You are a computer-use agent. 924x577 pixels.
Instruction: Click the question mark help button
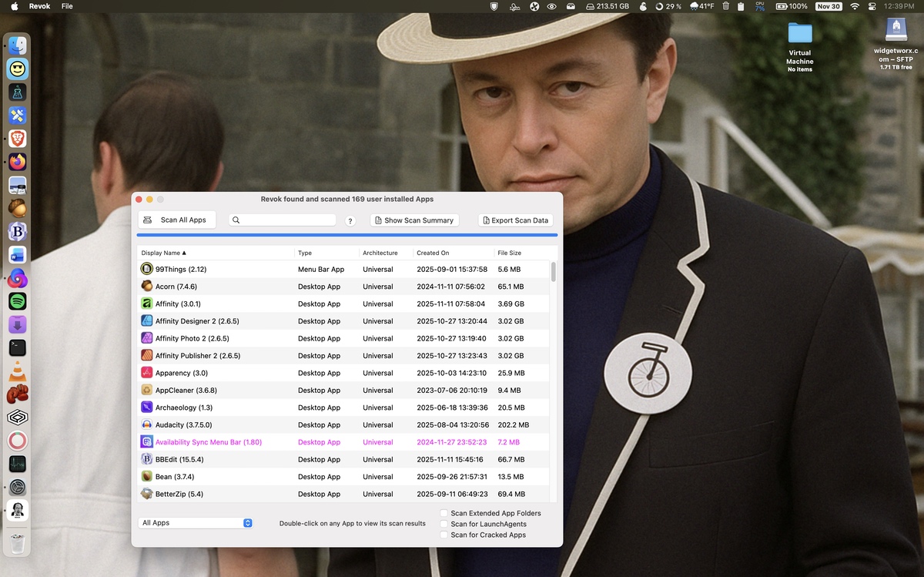click(350, 221)
